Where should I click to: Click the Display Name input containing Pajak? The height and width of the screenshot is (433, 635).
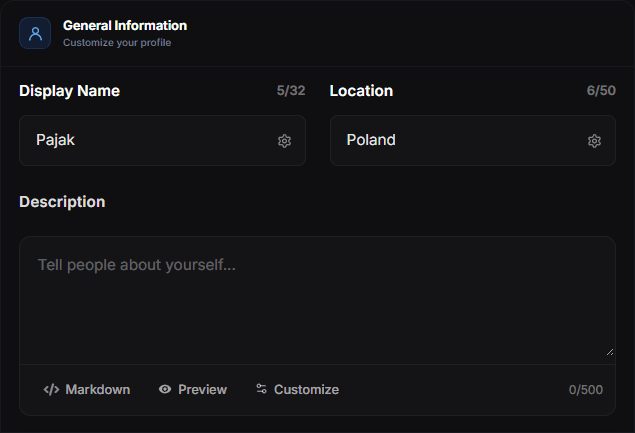tap(162, 141)
